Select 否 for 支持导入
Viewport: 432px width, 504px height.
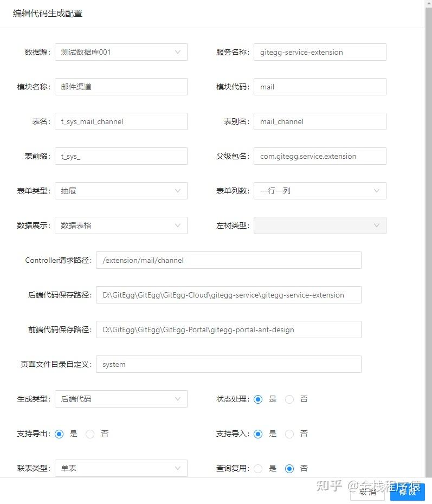(289, 434)
